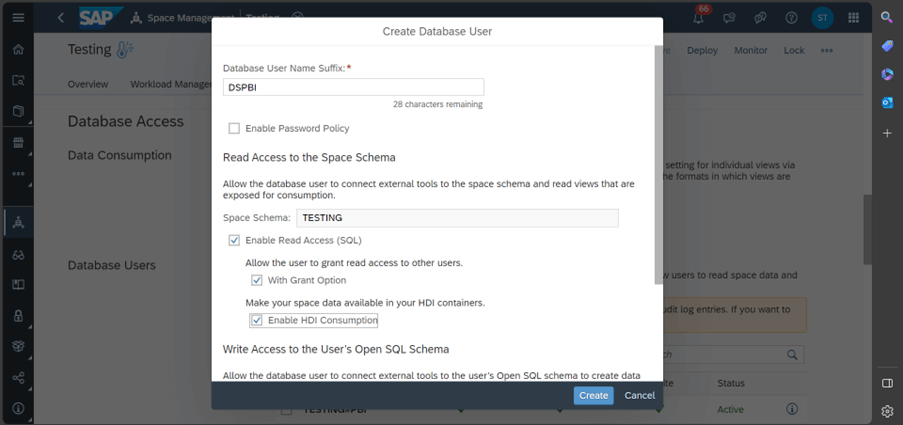Click Deploy in the space toolbar
This screenshot has height=425, width=903.
click(x=702, y=50)
